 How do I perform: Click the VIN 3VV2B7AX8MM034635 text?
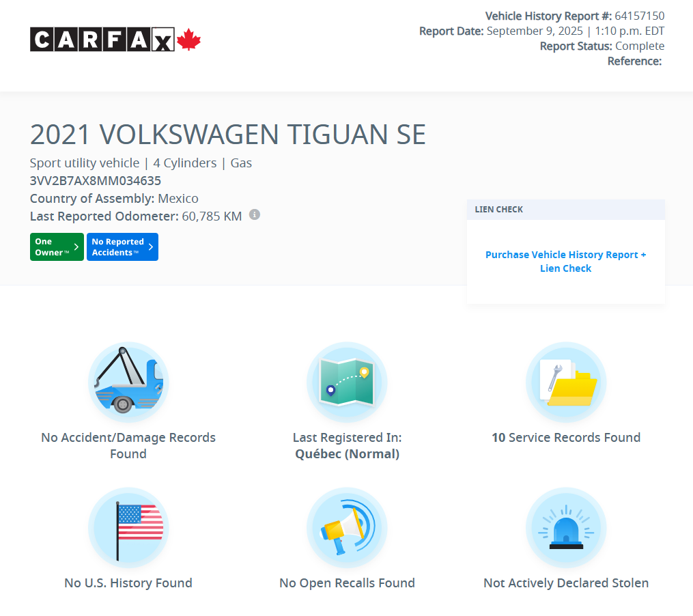(x=96, y=181)
